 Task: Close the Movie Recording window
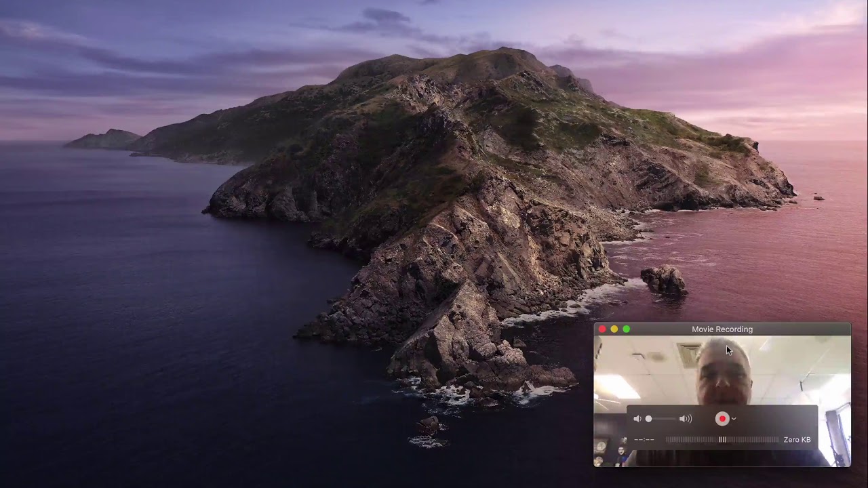click(x=602, y=329)
